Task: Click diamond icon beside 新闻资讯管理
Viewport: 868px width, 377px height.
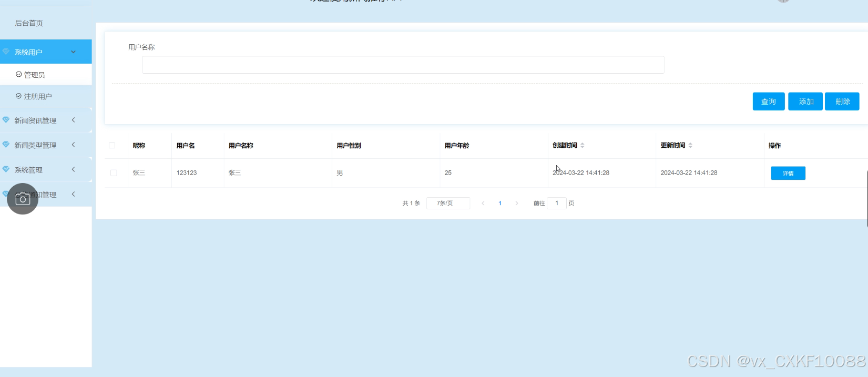Action: pos(6,120)
